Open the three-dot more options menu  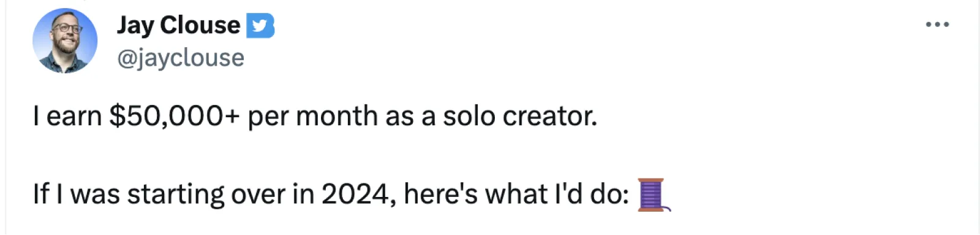(937, 25)
